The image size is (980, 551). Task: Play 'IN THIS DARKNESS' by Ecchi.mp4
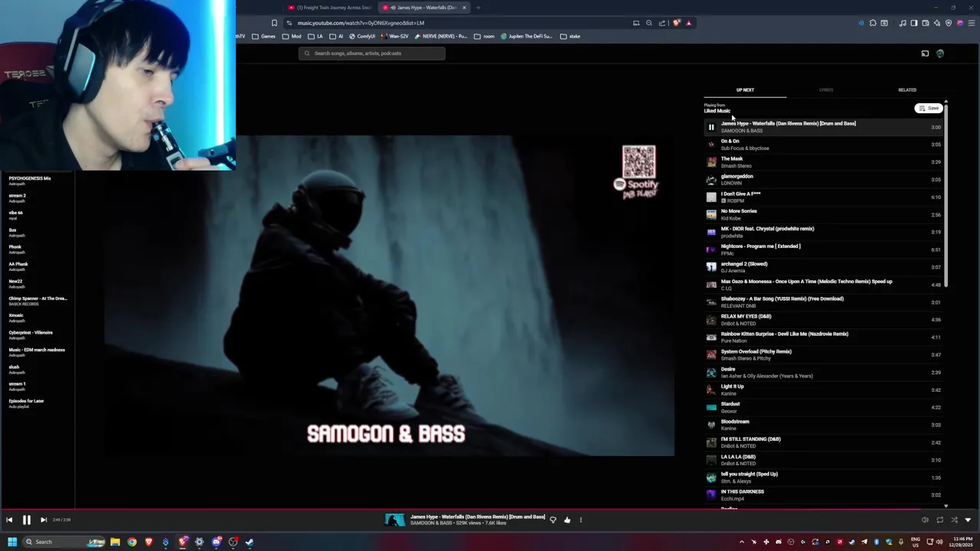pos(823,495)
